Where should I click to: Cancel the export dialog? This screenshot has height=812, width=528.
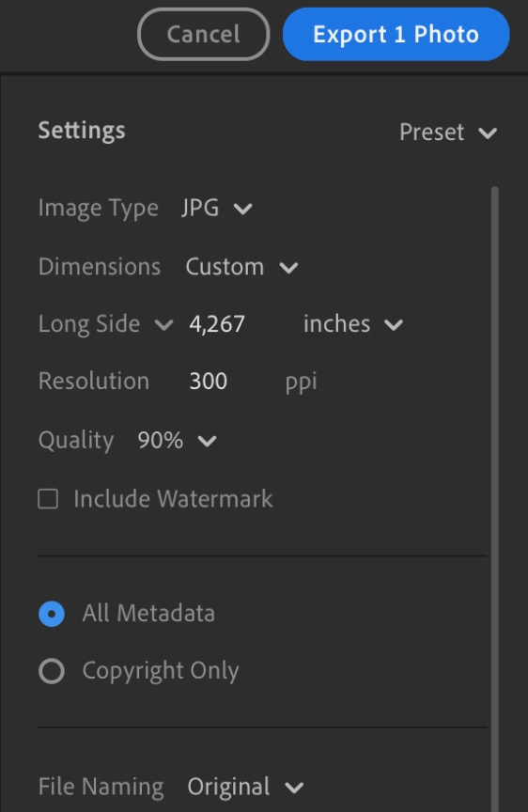(204, 34)
